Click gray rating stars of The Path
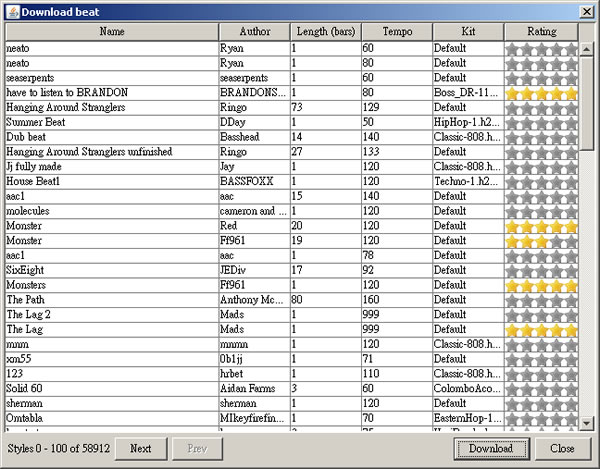 tap(541, 300)
